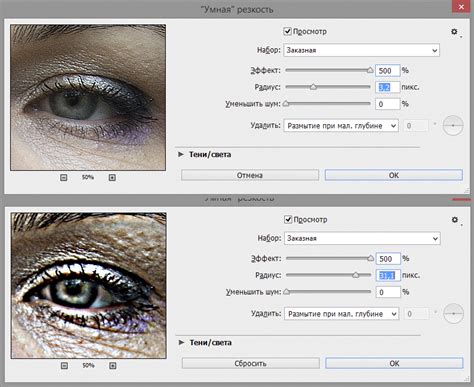474x387 pixels.
Task: Click the Сбросить button
Action: (x=251, y=363)
